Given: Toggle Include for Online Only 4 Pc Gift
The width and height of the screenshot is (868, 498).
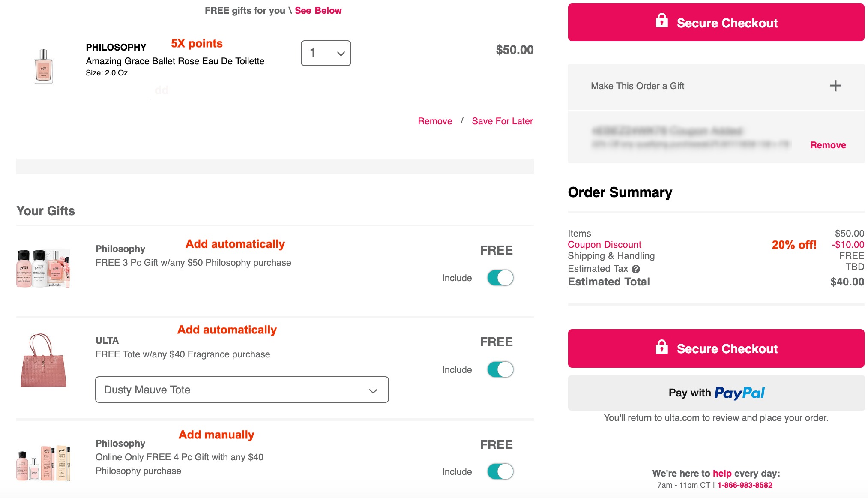Looking at the screenshot, I should (500, 471).
